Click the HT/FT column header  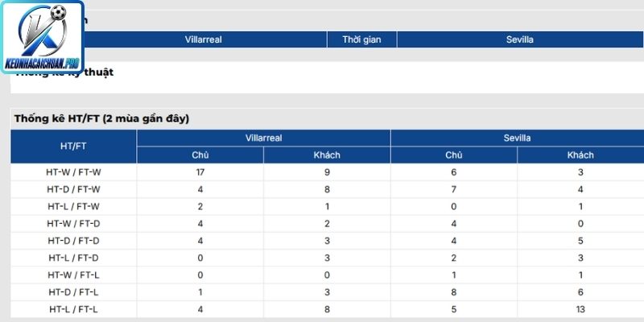point(73,147)
